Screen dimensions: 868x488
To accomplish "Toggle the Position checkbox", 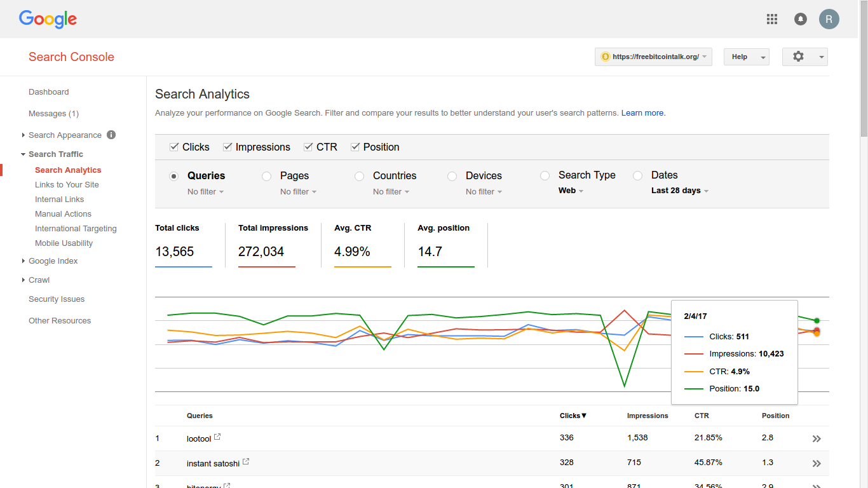I will 355,147.
